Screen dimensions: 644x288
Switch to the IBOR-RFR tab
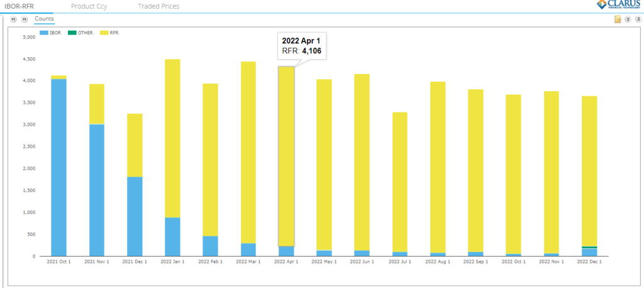[x=19, y=6]
